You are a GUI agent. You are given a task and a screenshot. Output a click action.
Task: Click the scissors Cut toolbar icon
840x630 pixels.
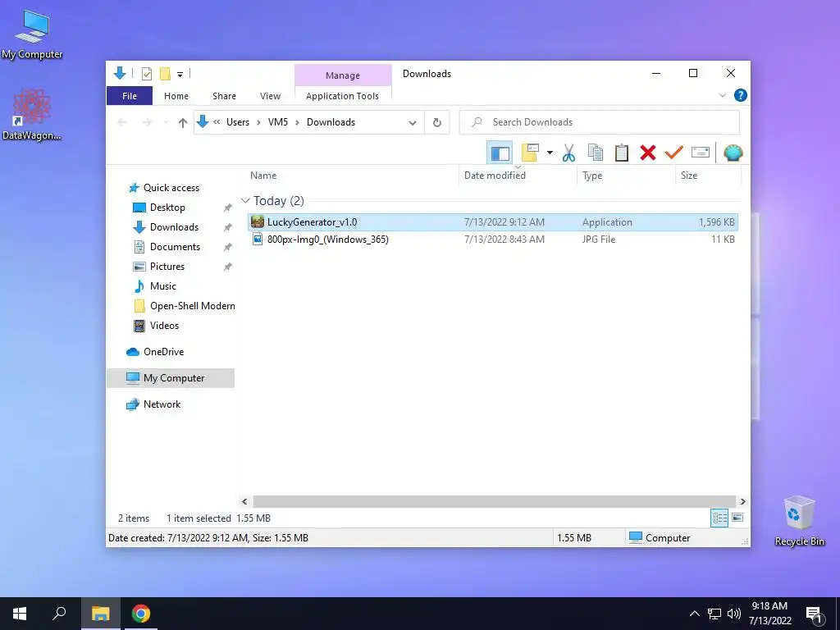coord(568,153)
